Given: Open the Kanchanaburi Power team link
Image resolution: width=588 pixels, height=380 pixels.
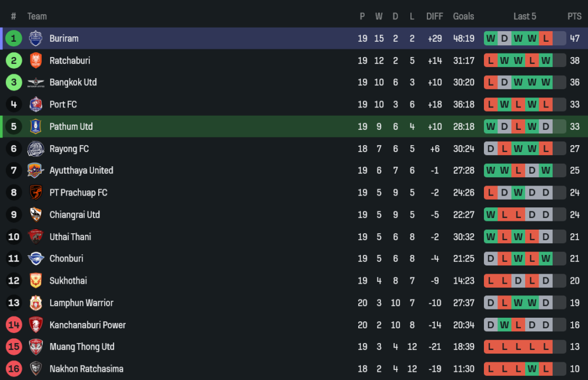Looking at the screenshot, I should point(88,325).
